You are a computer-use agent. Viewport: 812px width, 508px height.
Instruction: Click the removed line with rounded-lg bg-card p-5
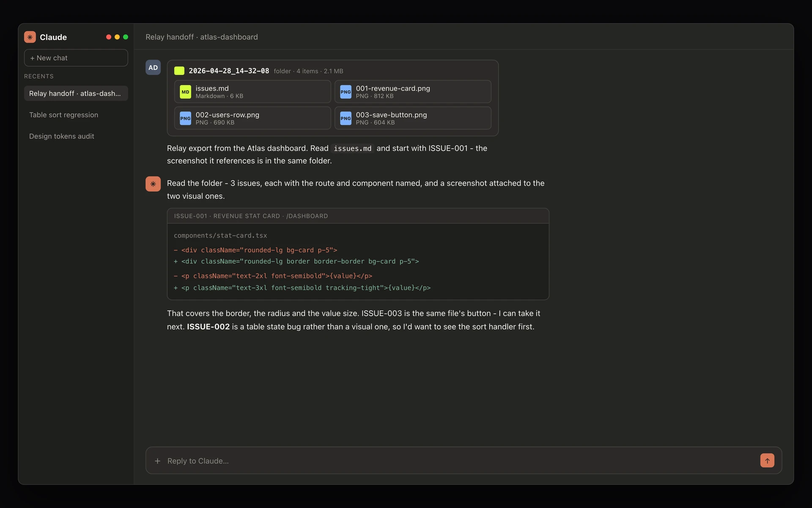255,250
